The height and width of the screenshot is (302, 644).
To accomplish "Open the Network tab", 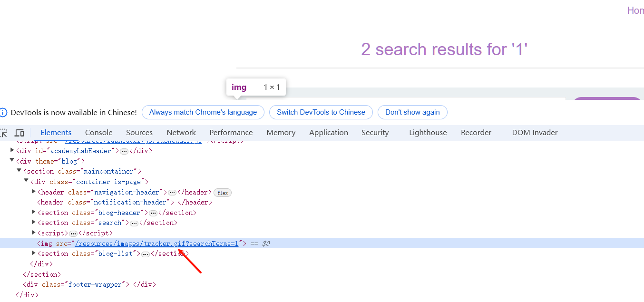I will pos(181,133).
